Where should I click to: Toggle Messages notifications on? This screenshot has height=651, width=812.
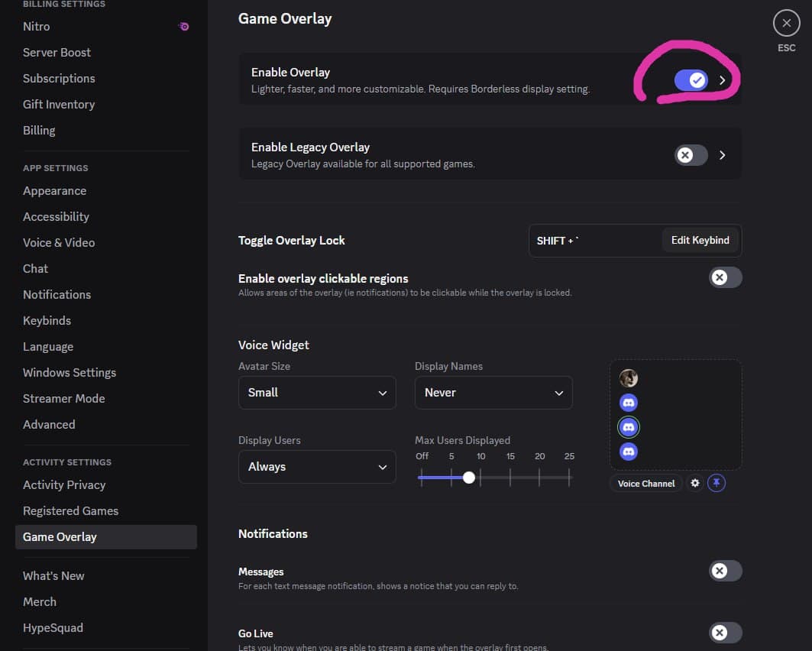pyautogui.click(x=725, y=571)
